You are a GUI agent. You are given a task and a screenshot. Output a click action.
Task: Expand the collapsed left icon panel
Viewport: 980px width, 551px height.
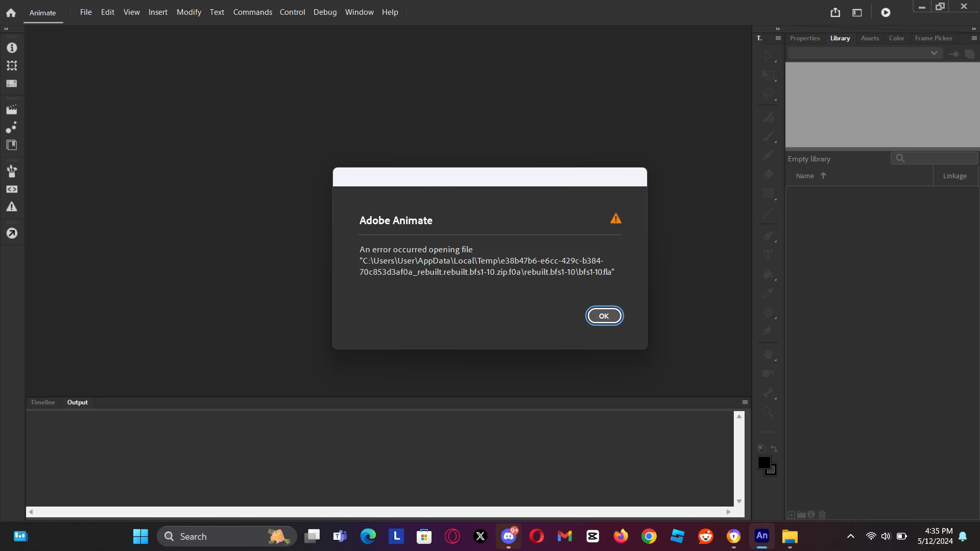(x=6, y=29)
